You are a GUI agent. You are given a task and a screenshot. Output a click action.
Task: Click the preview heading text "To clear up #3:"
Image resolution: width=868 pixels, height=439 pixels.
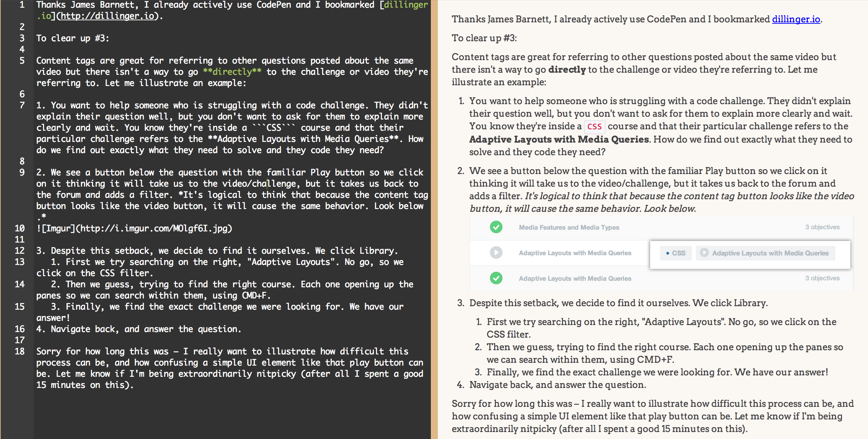(484, 38)
